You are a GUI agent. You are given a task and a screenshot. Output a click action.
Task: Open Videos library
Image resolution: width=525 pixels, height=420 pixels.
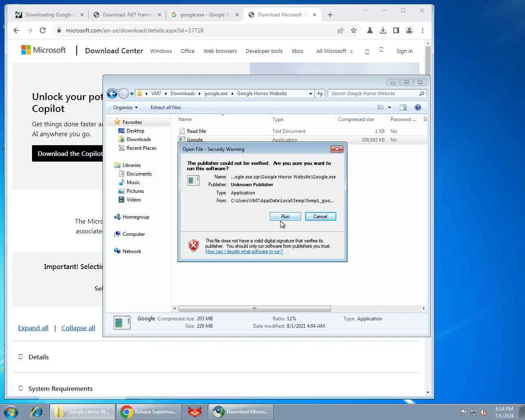[134, 200]
